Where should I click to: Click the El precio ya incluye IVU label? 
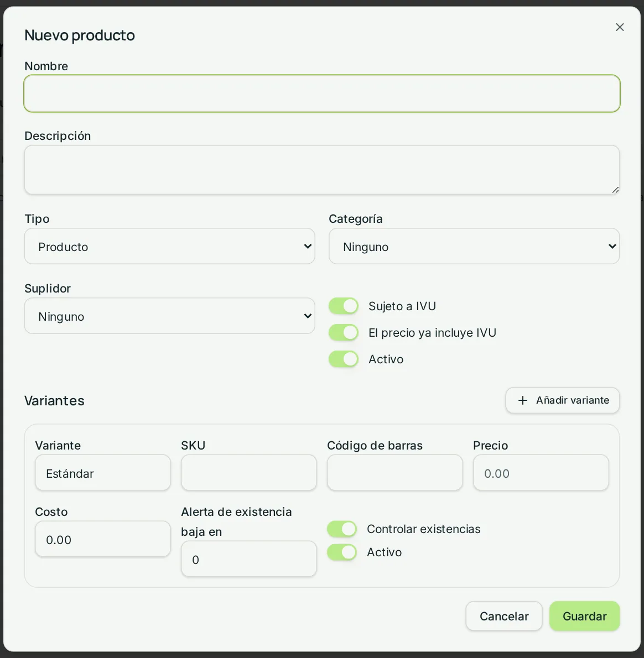coord(433,333)
